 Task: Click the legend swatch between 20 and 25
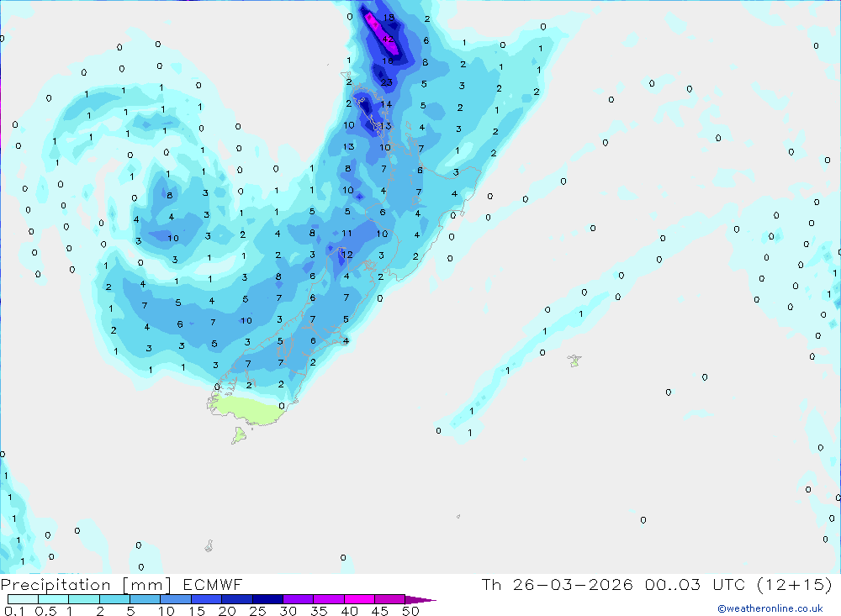coord(237,599)
